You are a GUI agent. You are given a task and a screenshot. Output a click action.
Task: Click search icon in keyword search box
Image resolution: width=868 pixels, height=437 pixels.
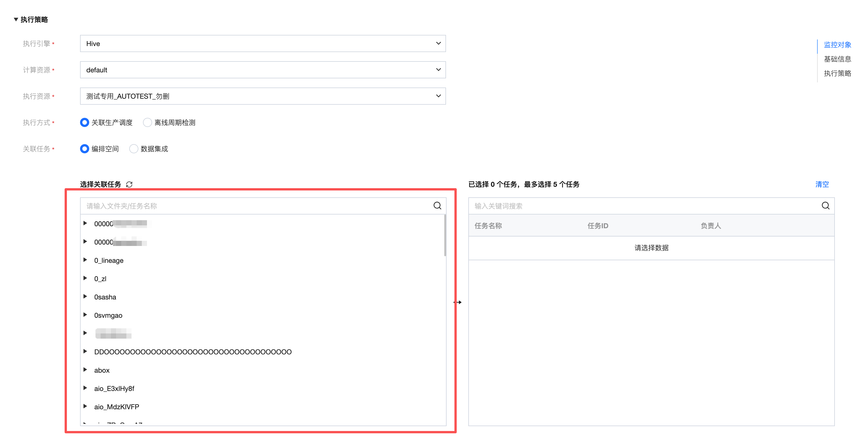pos(825,206)
